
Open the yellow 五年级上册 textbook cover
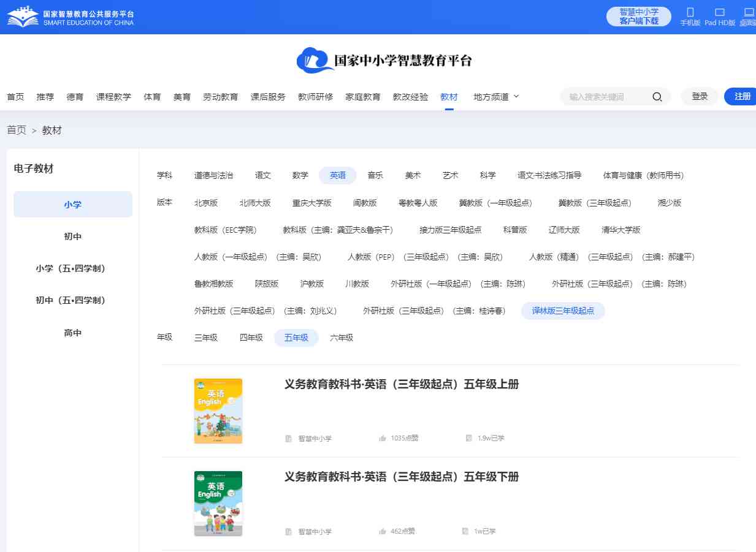[218, 411]
